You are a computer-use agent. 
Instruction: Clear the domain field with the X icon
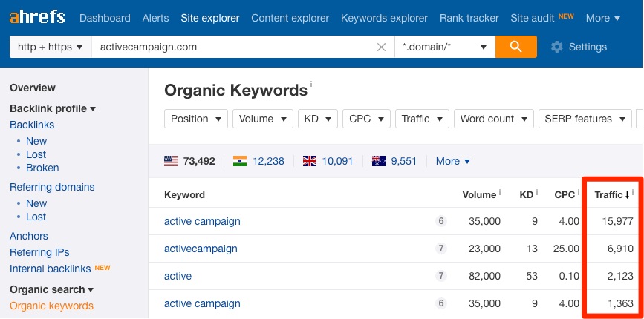(x=381, y=47)
